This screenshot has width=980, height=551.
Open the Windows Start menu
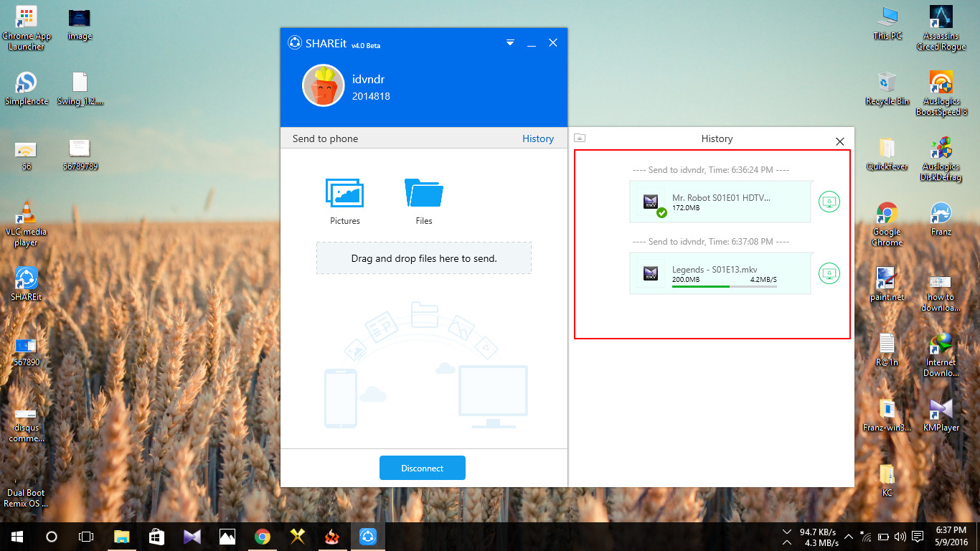point(17,537)
